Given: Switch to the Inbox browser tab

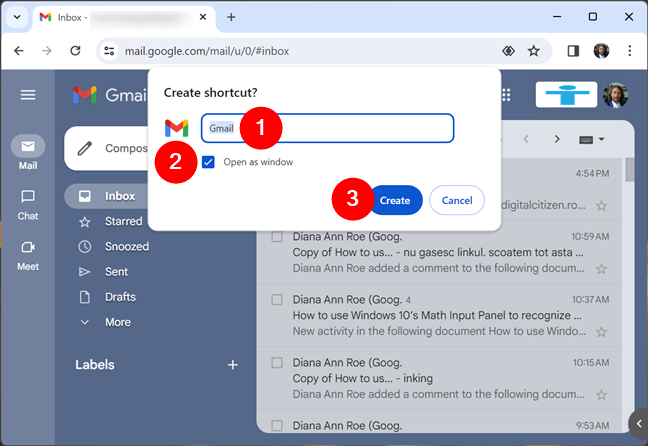Looking at the screenshot, I should click(120, 17).
